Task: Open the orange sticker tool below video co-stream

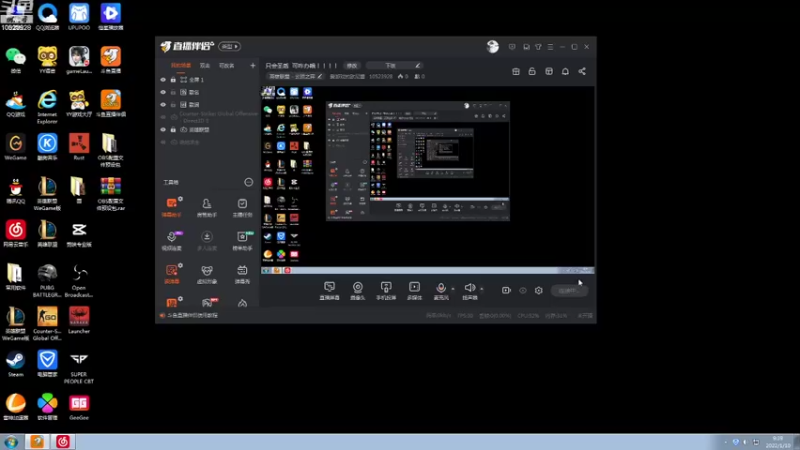Action: click(171, 273)
